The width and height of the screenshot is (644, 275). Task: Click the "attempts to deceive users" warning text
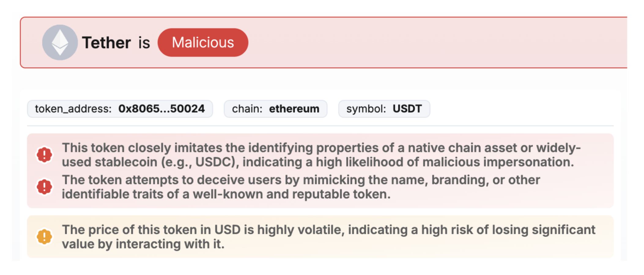(x=301, y=180)
